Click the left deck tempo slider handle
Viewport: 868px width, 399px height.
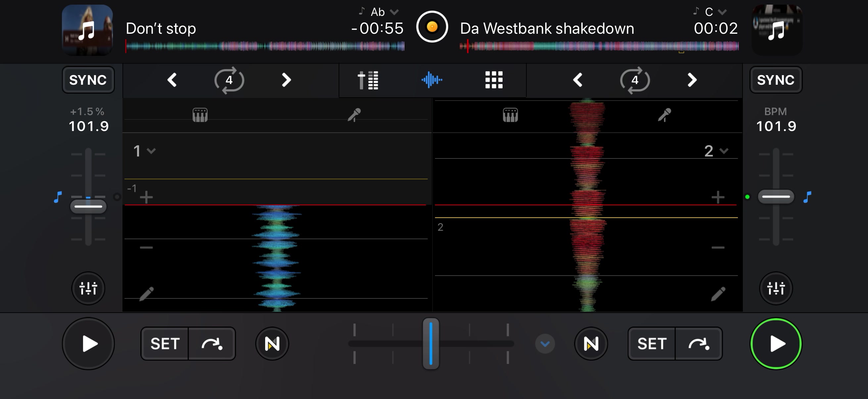[88, 206]
